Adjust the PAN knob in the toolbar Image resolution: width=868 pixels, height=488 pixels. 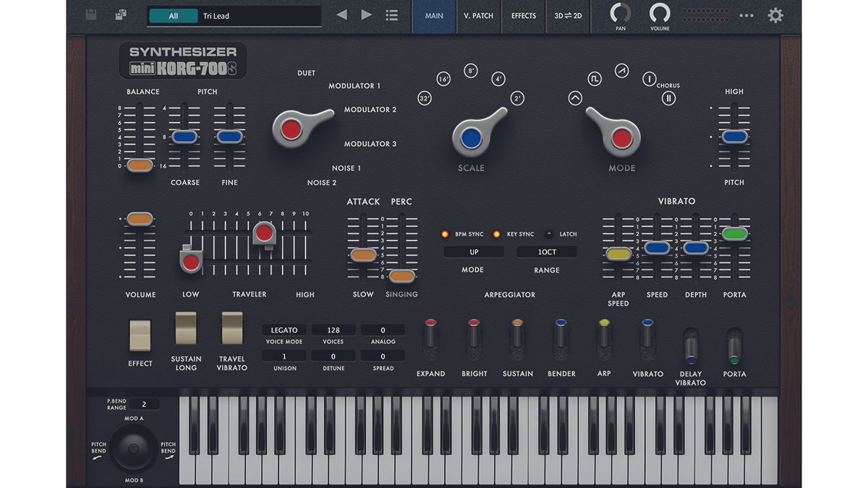tap(620, 13)
